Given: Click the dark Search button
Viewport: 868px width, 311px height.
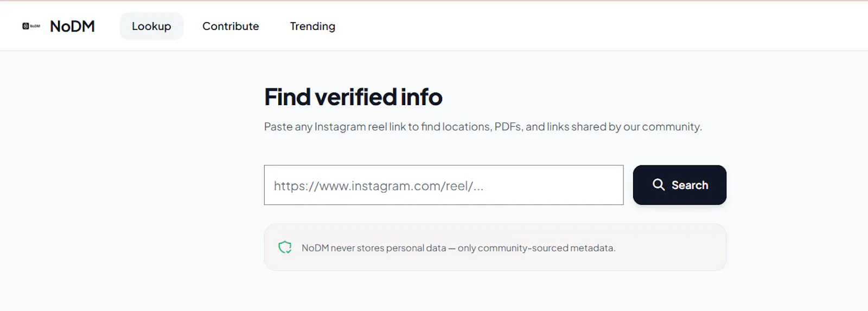Looking at the screenshot, I should (x=679, y=185).
